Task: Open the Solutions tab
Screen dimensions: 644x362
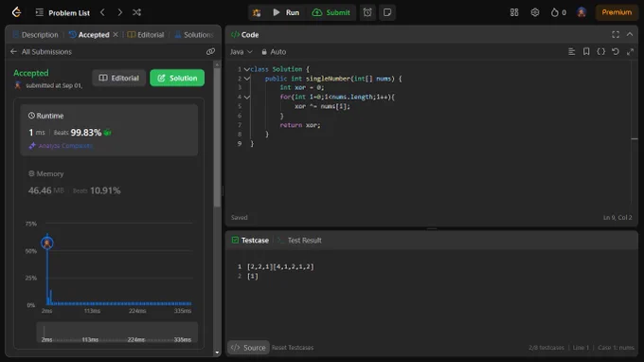Action: coord(194,35)
